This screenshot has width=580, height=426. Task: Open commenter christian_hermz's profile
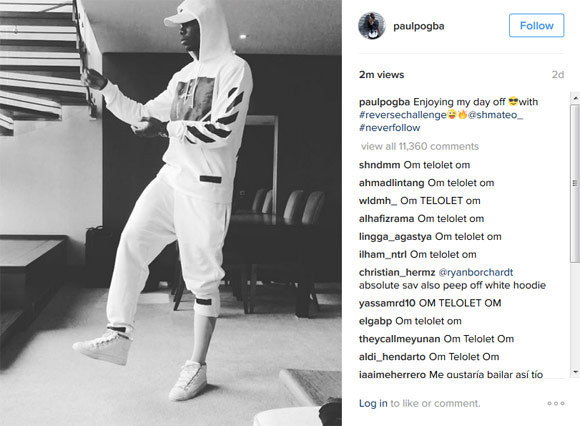click(x=397, y=273)
